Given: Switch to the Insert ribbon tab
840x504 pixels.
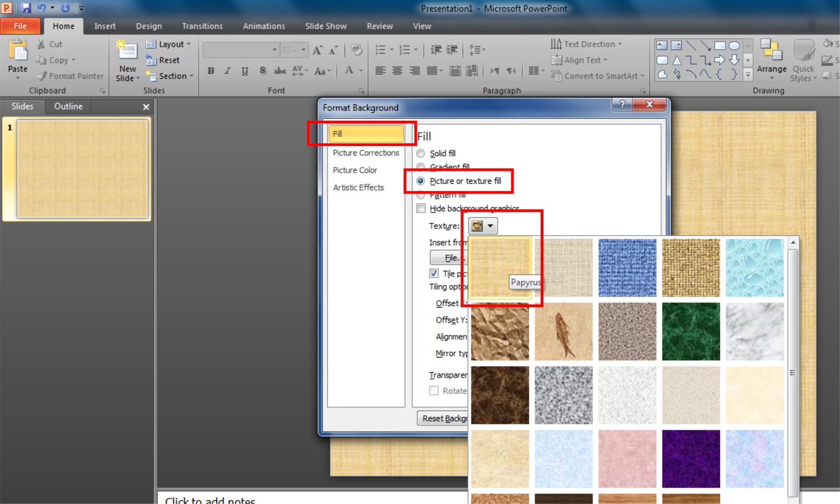Looking at the screenshot, I should (x=105, y=26).
